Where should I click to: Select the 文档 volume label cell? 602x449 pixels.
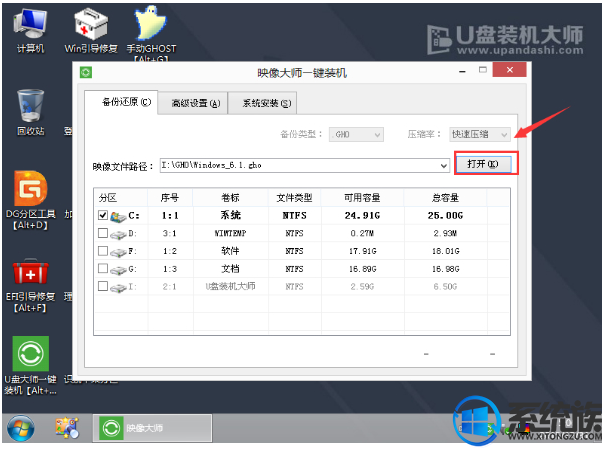tap(230, 268)
